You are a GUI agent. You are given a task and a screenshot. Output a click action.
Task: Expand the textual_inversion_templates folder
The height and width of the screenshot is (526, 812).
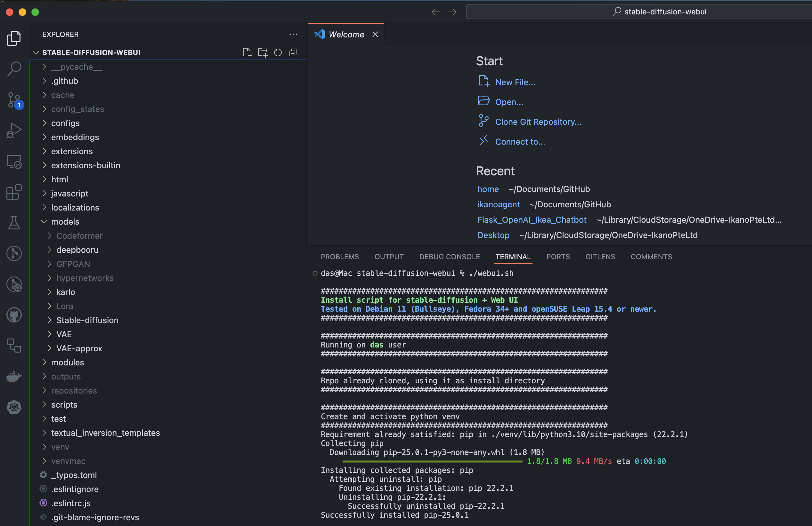[105, 433]
